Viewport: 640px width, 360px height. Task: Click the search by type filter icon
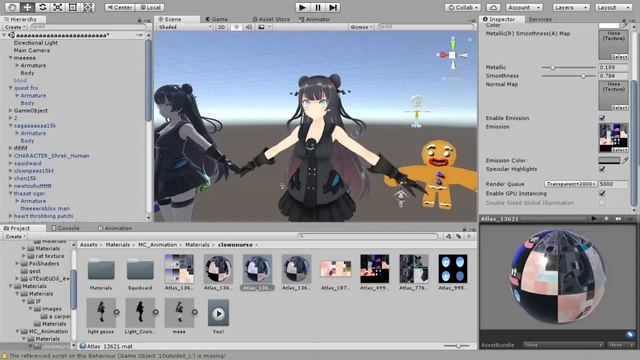click(449, 236)
